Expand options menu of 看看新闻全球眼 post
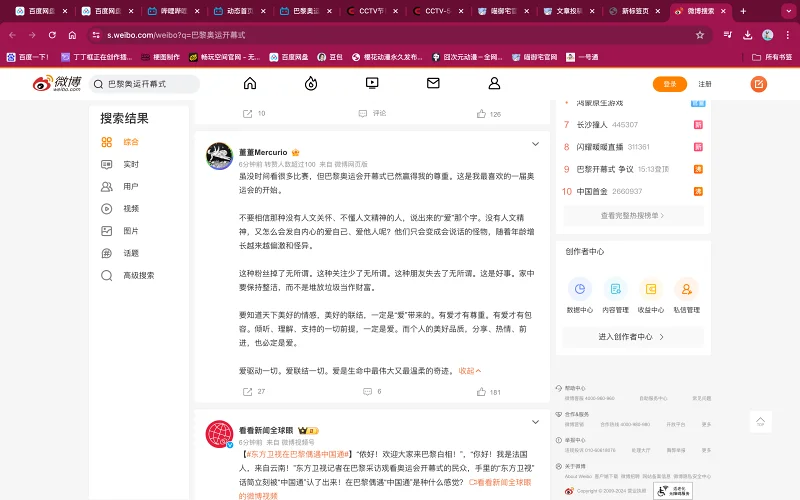The height and width of the screenshot is (500, 800). (535, 422)
